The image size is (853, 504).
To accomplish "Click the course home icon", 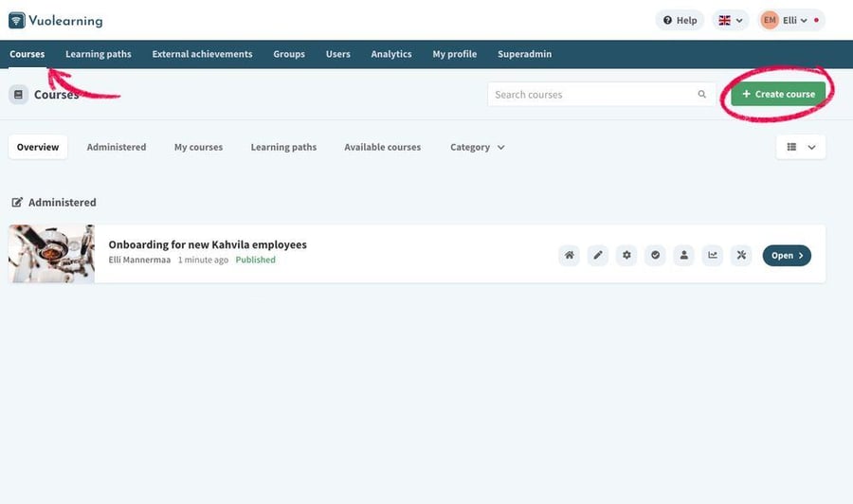I will [569, 255].
